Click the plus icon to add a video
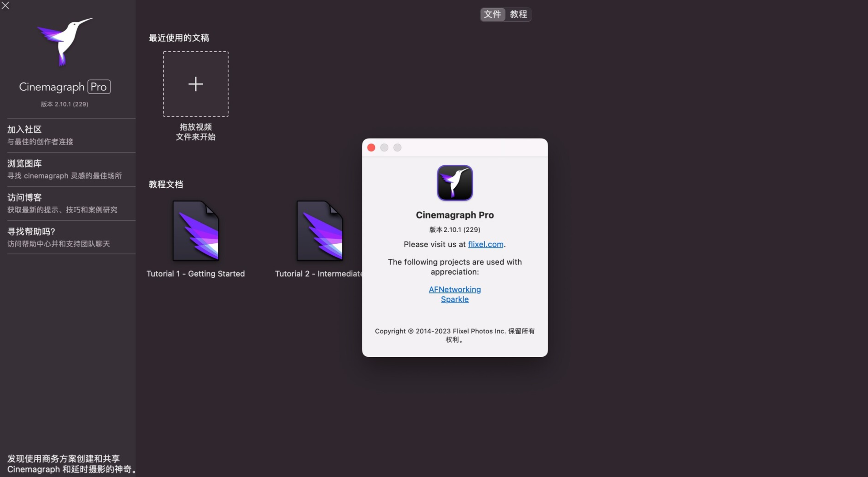Viewport: 868px width, 477px height. (x=195, y=84)
